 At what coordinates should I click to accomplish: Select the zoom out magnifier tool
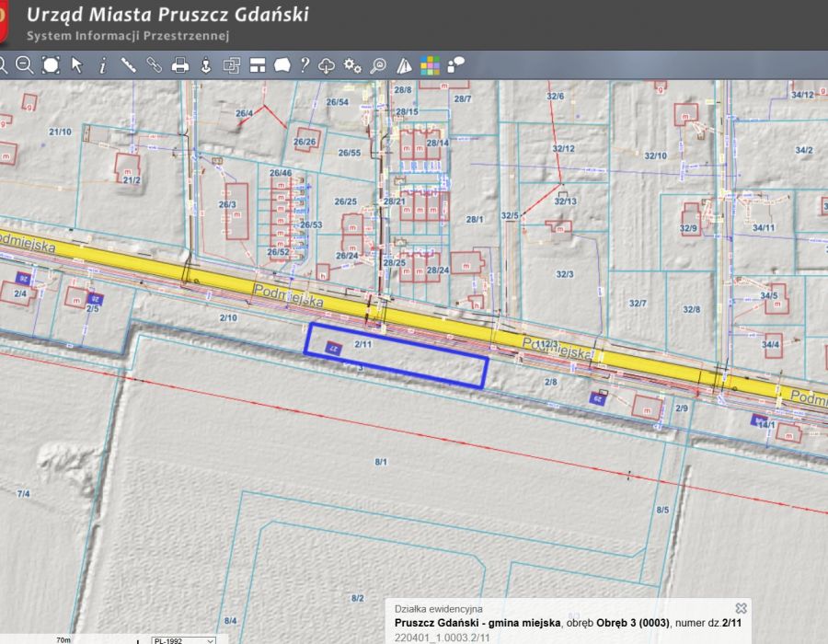click(25, 64)
